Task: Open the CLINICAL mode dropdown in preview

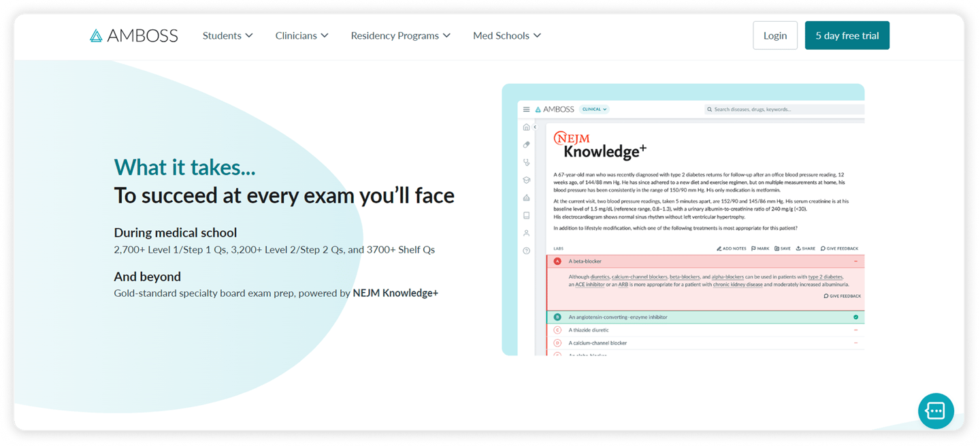Action: [x=594, y=109]
